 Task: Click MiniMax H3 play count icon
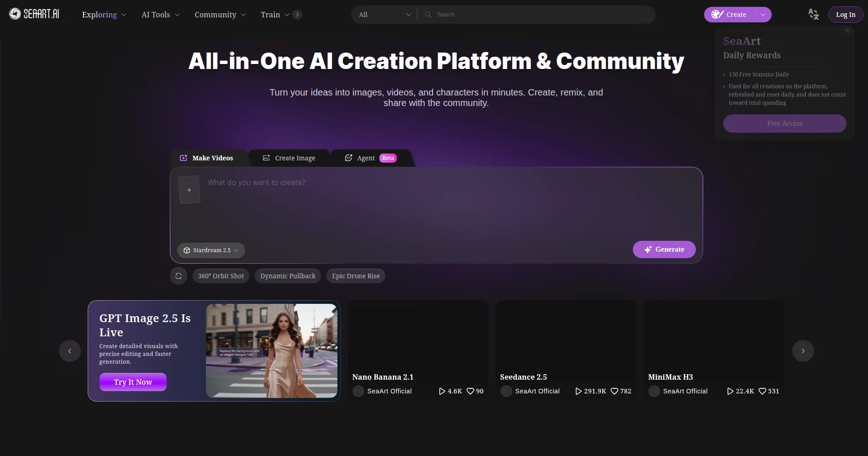pos(731,391)
